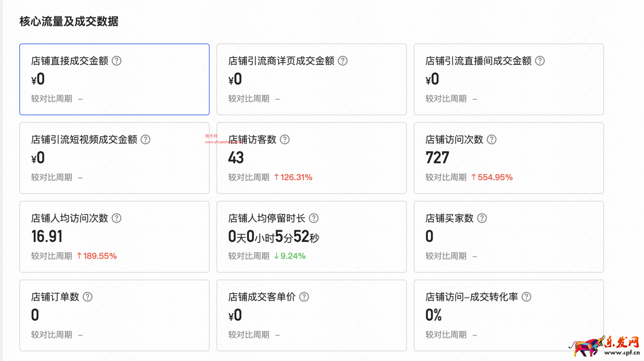Image resolution: width=644 pixels, height=361 pixels.
Task: Click 较对比周期 label in 店铺访问次数 card
Action: (x=446, y=177)
